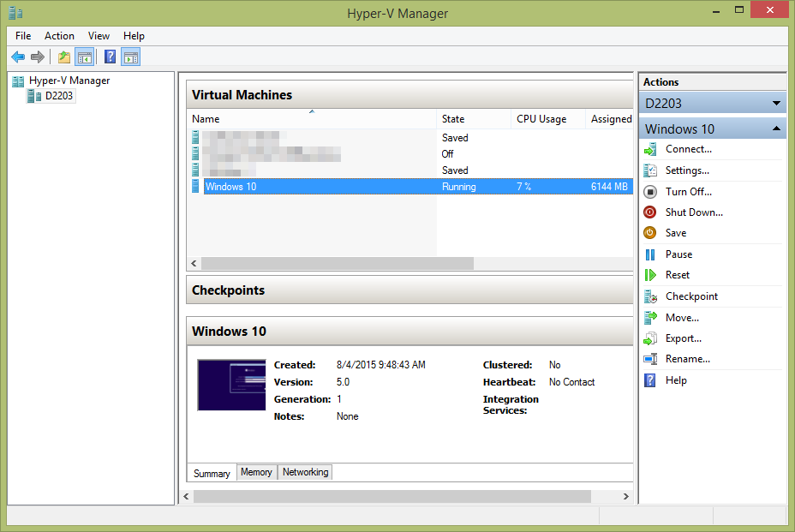Click the Assigned memory column header

pyautogui.click(x=609, y=119)
